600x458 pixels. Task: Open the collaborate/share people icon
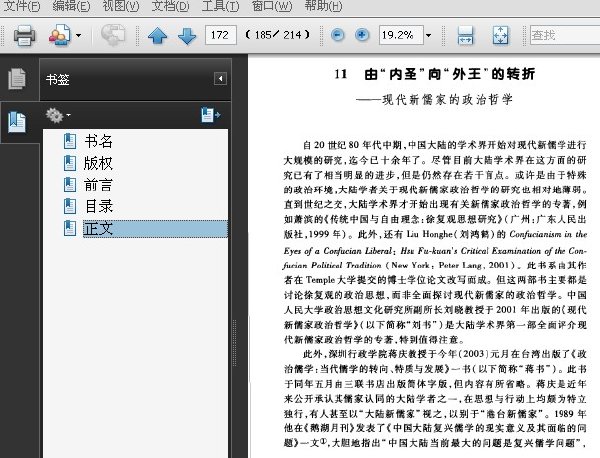[59, 35]
